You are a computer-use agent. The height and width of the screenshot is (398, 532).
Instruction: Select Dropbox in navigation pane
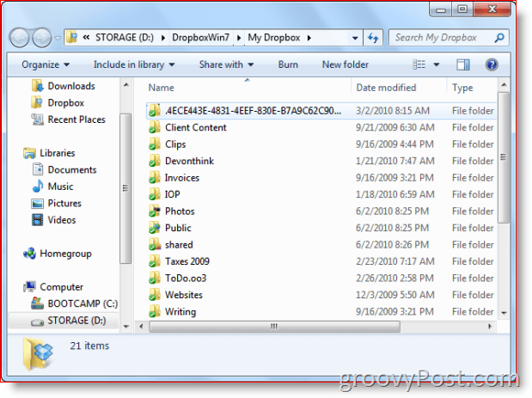tap(65, 103)
